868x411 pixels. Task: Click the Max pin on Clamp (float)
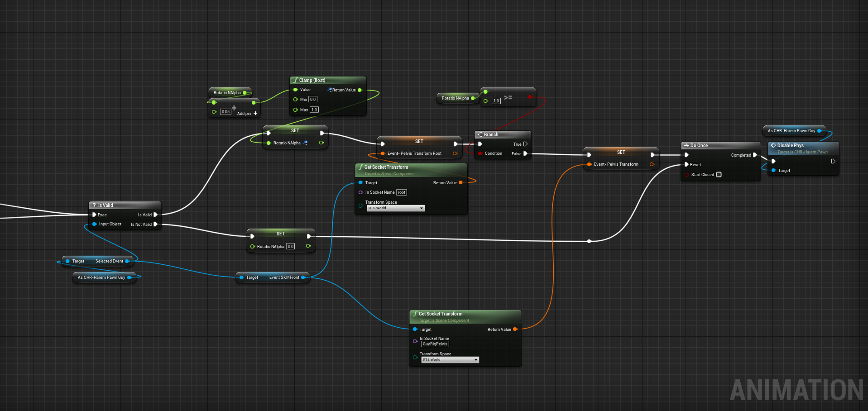tap(295, 110)
